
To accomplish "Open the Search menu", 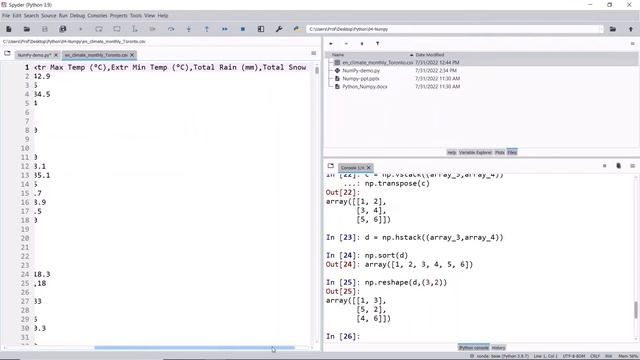I will (x=31, y=16).
